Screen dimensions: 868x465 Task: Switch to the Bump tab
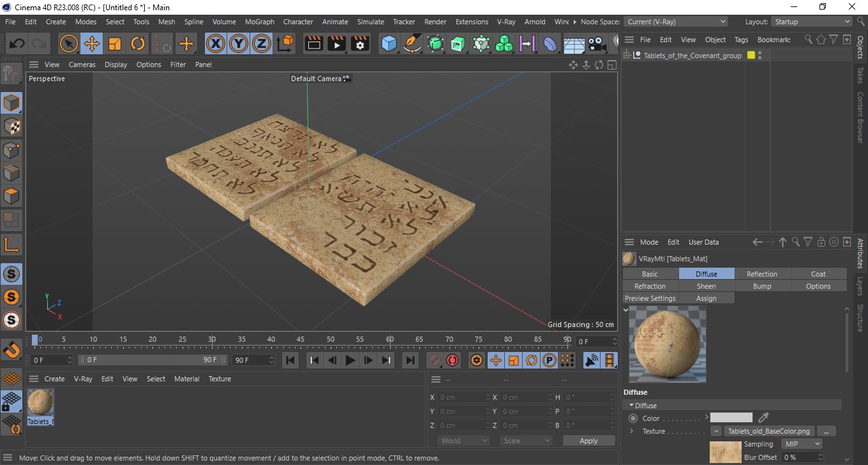[762, 286]
